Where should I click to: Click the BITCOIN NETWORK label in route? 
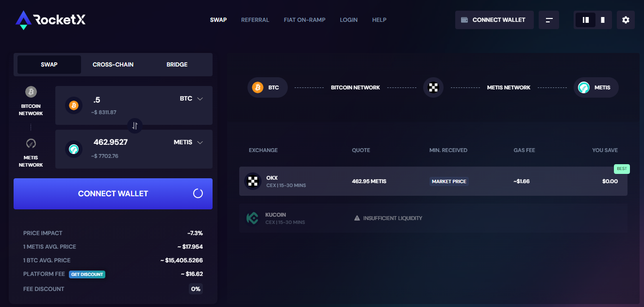click(355, 87)
